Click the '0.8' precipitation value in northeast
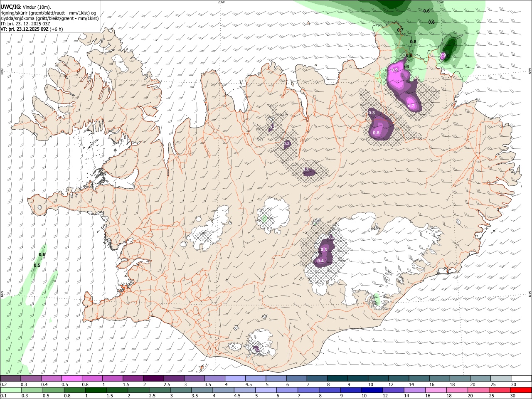Viewport: 532px width, 399px height. coord(413,42)
